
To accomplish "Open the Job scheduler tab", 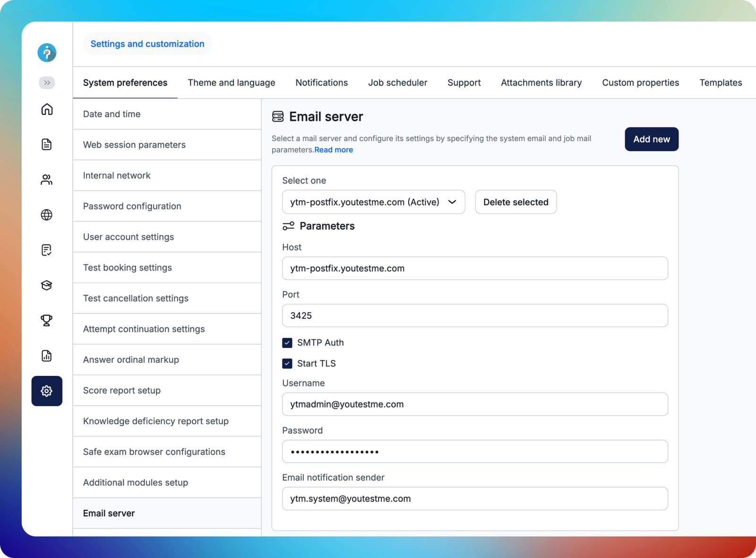I will point(397,83).
